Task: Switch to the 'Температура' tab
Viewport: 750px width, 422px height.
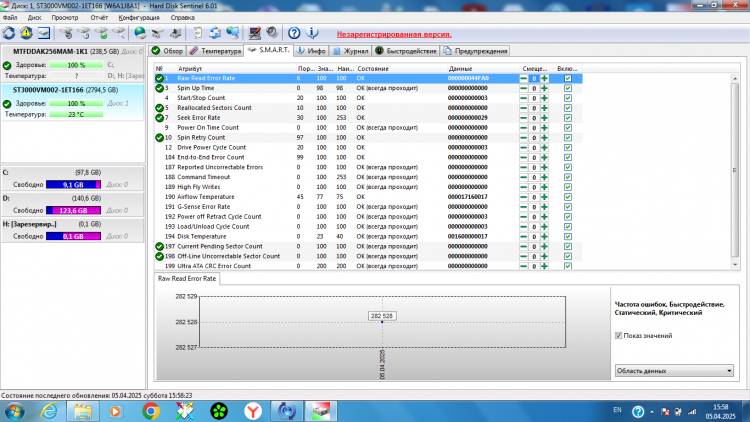Action: click(x=215, y=51)
